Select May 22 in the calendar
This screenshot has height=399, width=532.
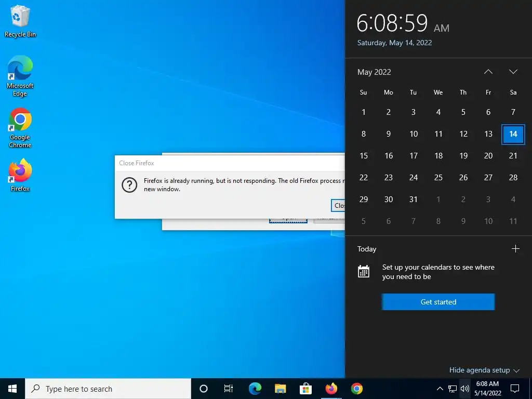pyautogui.click(x=363, y=178)
